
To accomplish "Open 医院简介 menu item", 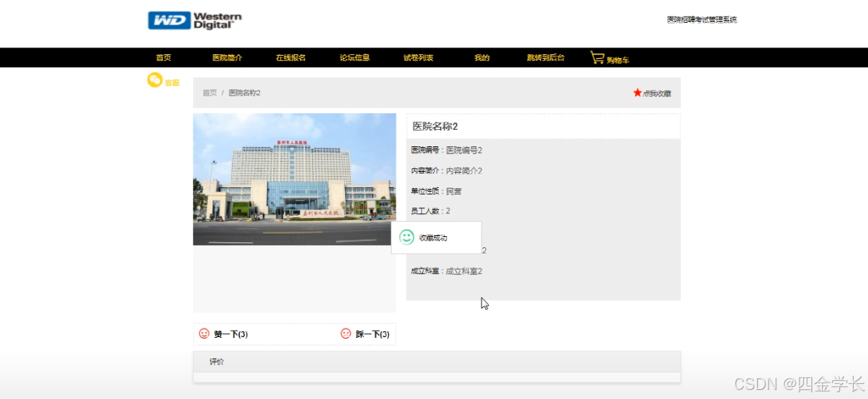I will [x=227, y=57].
